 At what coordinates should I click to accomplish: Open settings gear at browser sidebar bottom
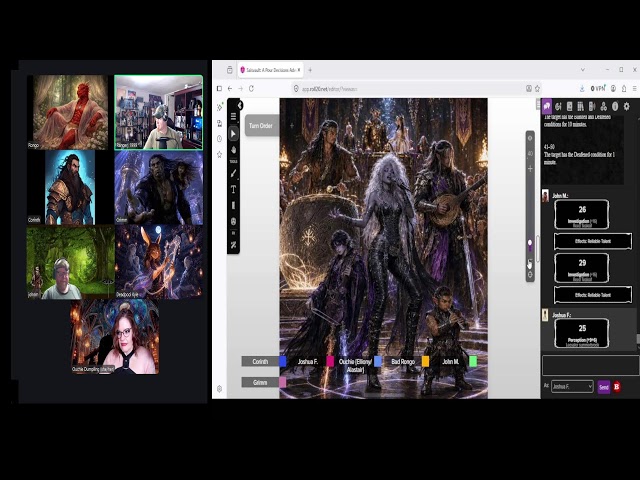click(220, 389)
